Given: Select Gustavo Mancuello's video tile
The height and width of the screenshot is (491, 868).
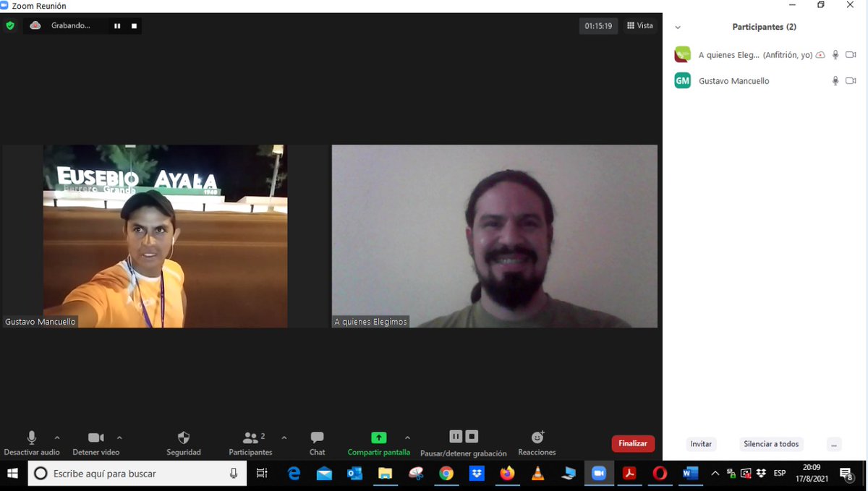Looking at the screenshot, I should [166, 236].
